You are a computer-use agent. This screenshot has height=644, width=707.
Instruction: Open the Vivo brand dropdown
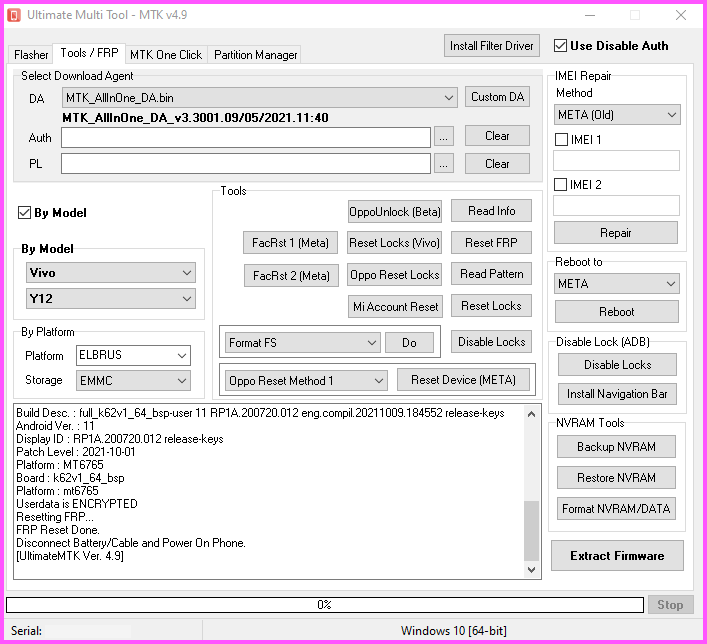point(111,273)
